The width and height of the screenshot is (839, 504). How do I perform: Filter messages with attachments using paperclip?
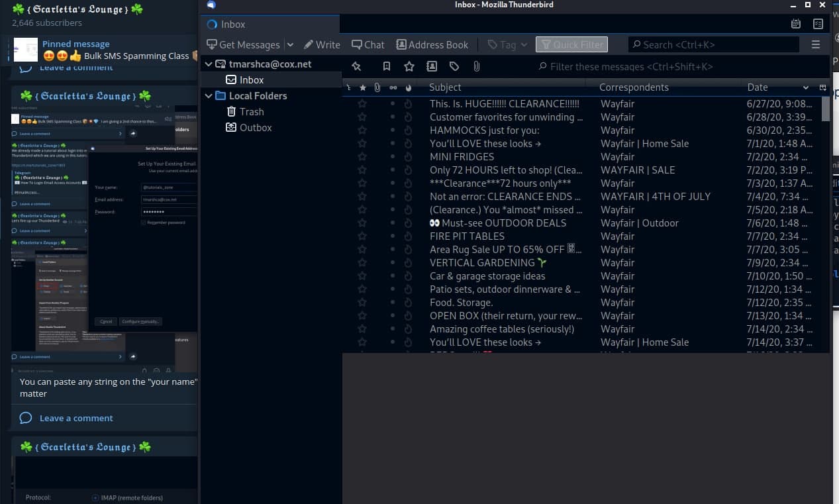(476, 66)
